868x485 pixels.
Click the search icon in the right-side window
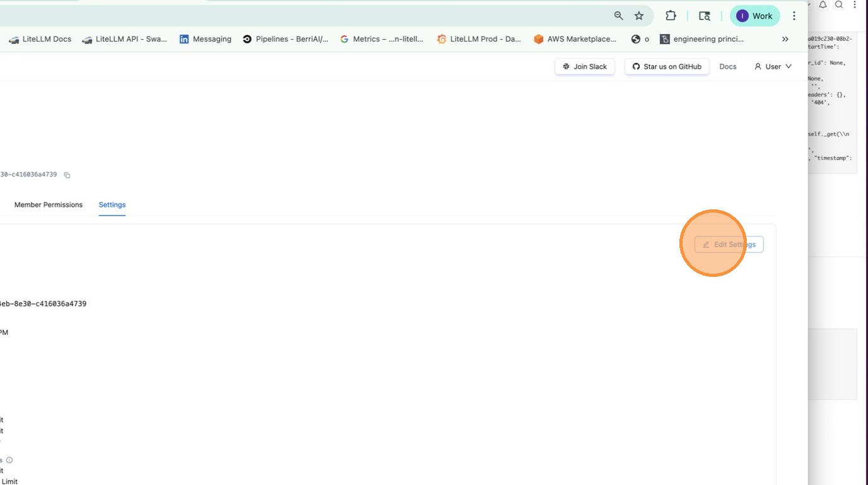(839, 4)
